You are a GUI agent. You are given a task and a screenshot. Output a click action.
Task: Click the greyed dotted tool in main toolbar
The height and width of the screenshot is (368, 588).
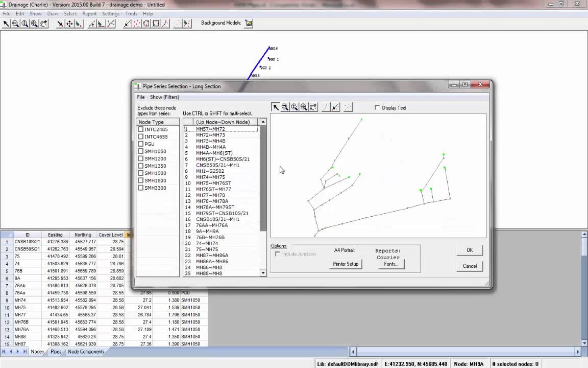(178, 24)
